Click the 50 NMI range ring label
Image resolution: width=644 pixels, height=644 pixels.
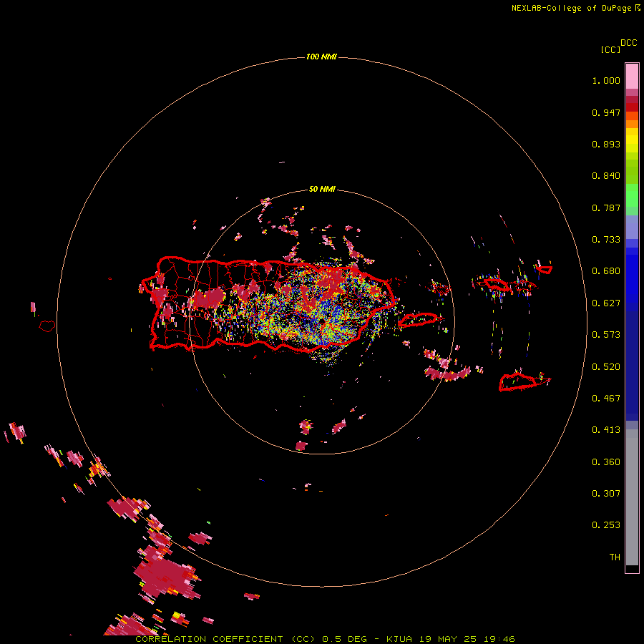point(322,190)
